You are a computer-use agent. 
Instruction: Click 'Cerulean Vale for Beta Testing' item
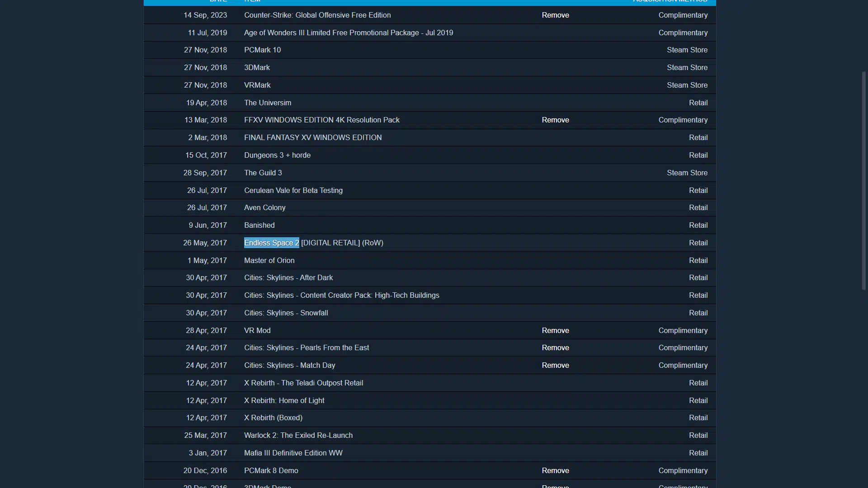(293, 190)
